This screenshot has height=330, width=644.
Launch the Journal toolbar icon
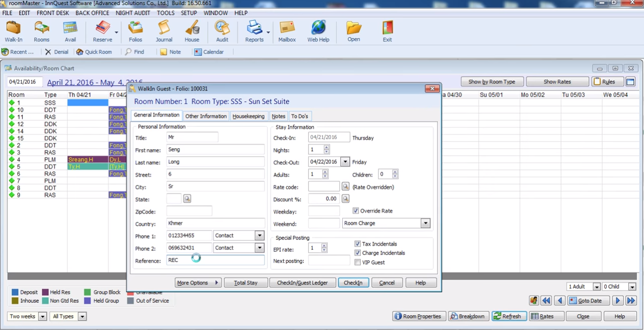pos(164,31)
